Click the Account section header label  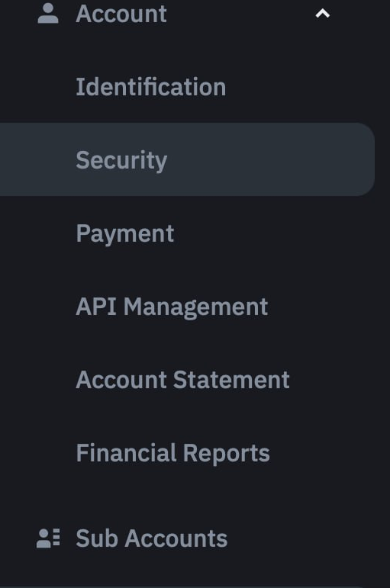pos(121,14)
